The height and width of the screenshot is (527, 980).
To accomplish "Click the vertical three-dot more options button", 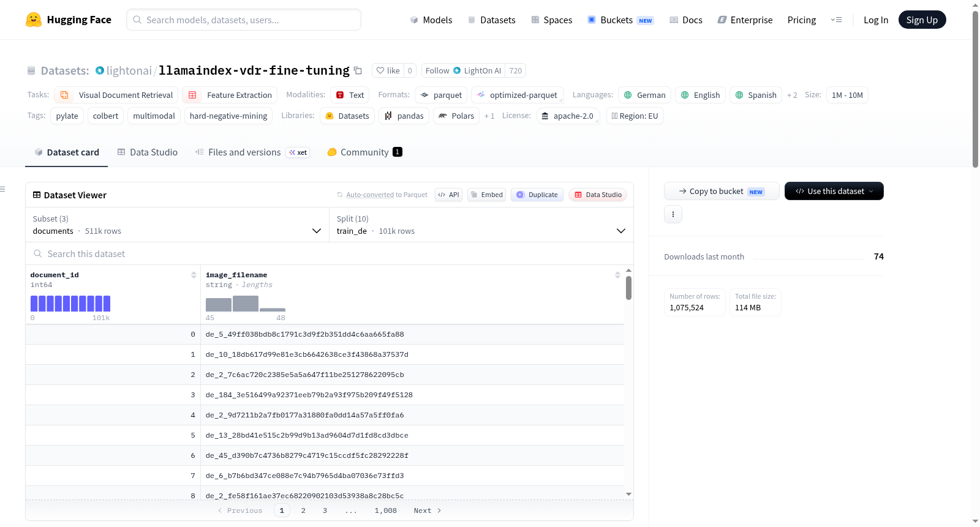I will click(673, 214).
